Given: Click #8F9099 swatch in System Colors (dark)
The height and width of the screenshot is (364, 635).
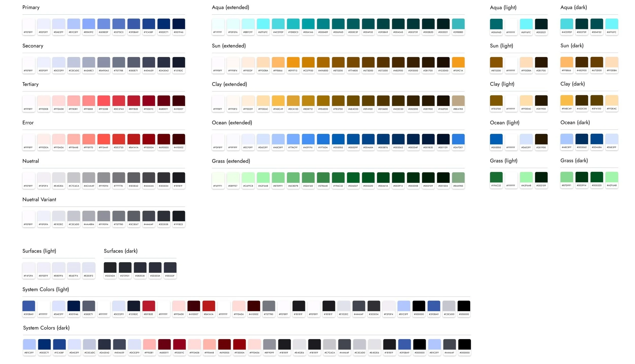Looking at the screenshot, I should (269, 344).
